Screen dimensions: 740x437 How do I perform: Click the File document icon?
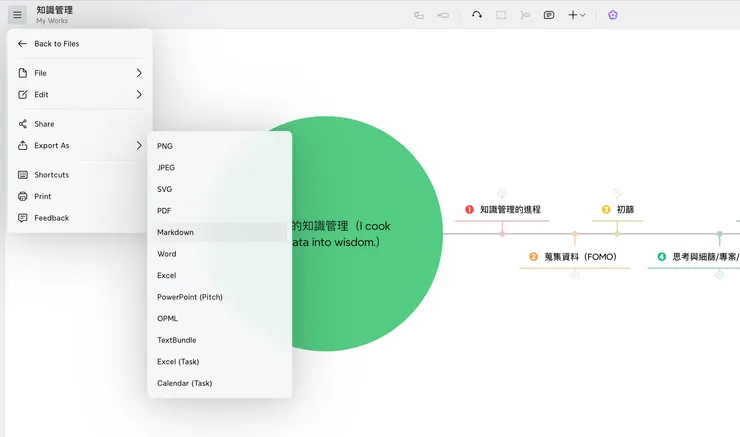(x=23, y=73)
